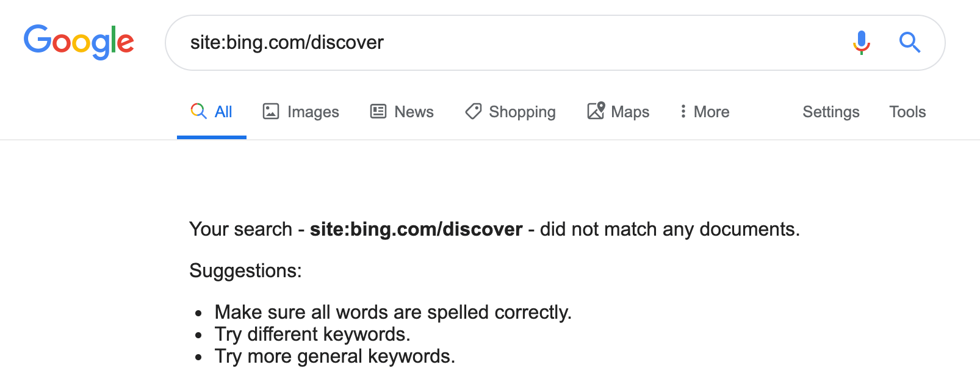The height and width of the screenshot is (392, 980).
Task: Select the Maps tab
Action: tap(628, 112)
